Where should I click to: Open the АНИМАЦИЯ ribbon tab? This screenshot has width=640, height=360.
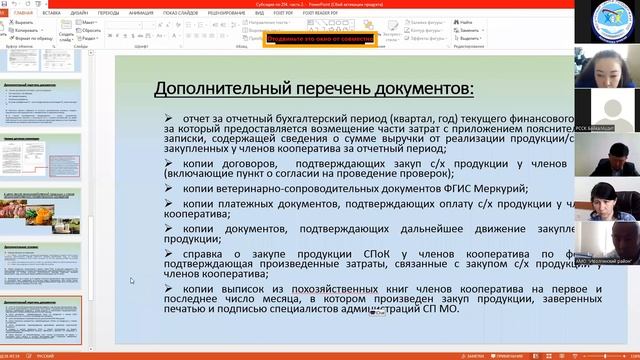141,13
